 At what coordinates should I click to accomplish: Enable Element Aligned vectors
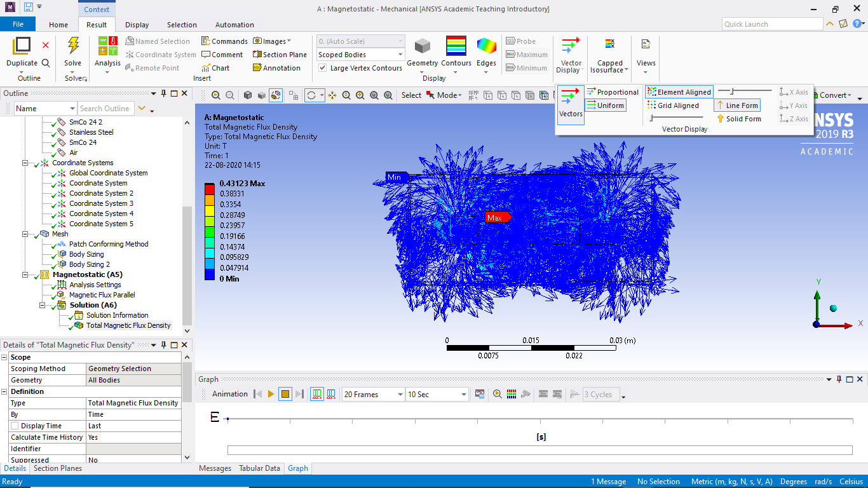(x=679, y=92)
